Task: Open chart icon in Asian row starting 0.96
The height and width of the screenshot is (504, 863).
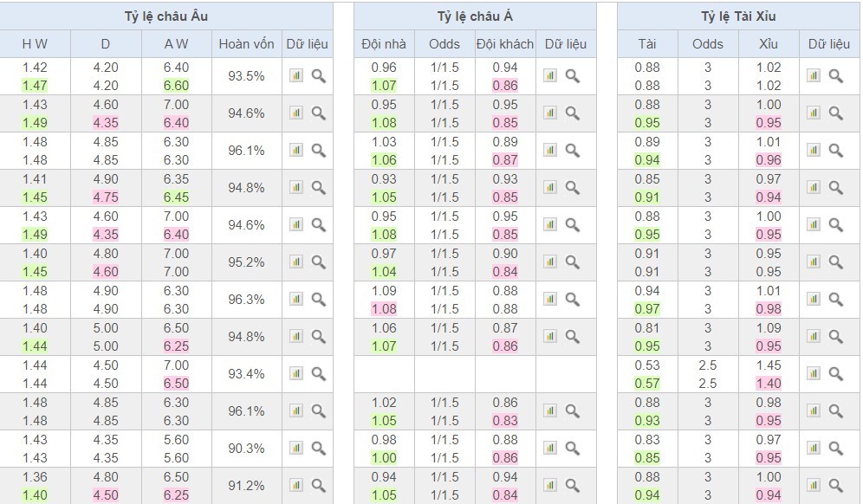Action: [x=550, y=76]
